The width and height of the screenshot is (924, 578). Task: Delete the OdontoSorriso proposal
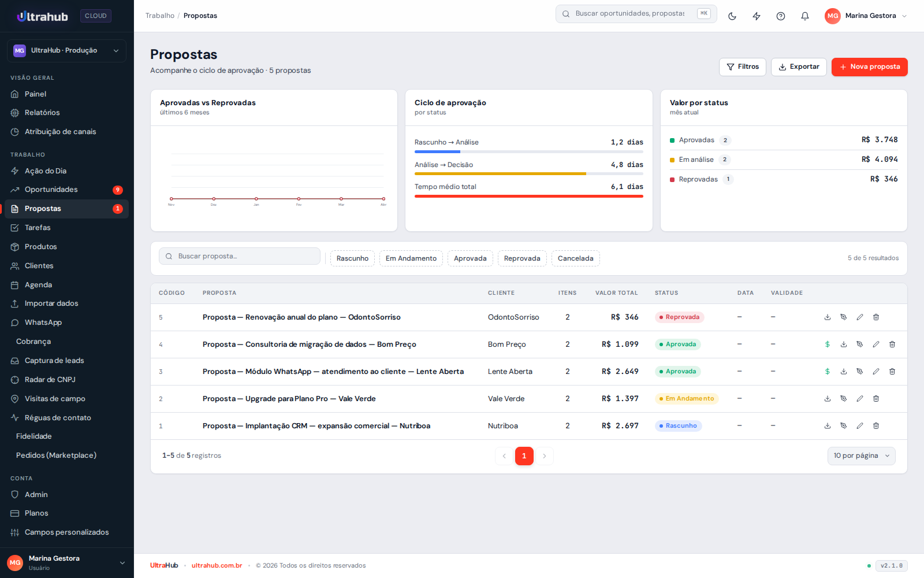[876, 317]
